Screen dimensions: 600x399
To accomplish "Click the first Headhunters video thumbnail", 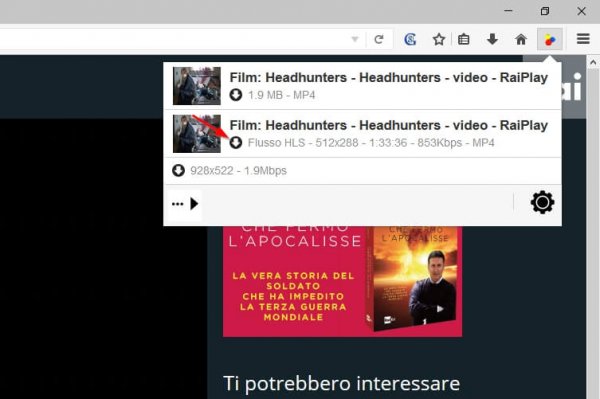I will pos(197,86).
